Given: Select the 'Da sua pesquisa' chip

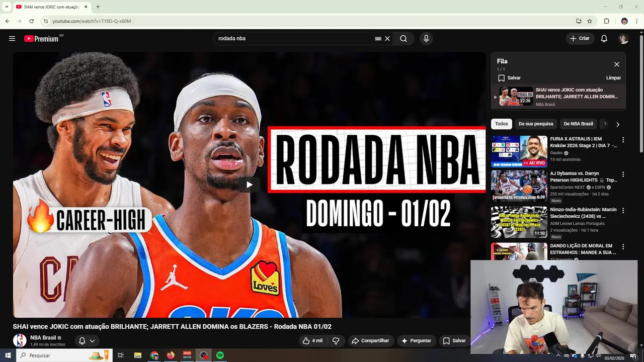Looking at the screenshot, I should pyautogui.click(x=536, y=124).
